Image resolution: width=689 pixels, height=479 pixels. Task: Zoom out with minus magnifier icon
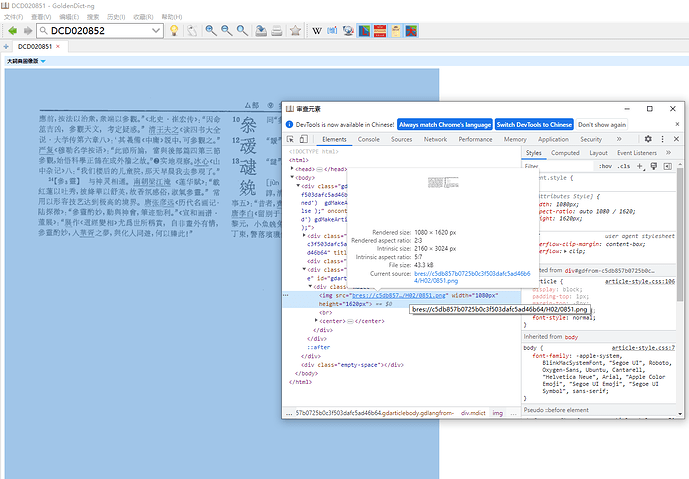(227, 30)
